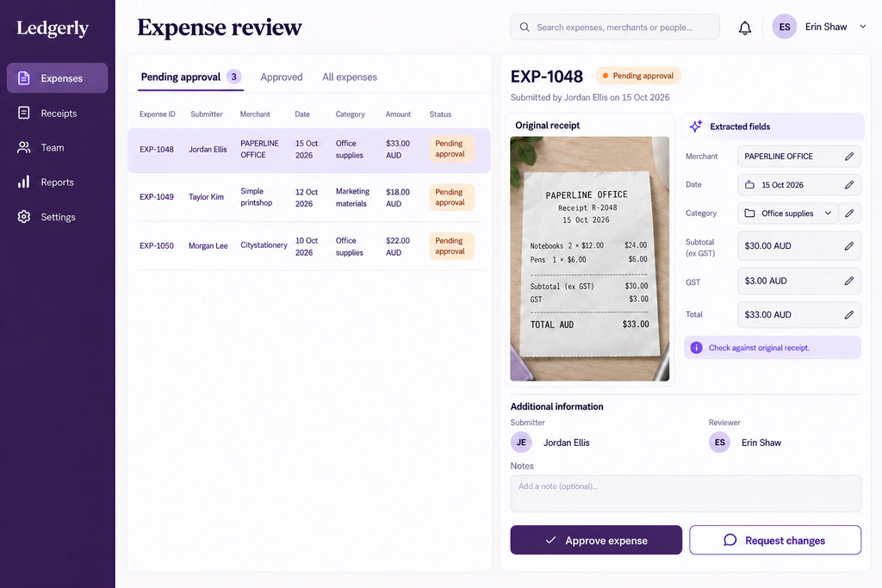Click the Settings gear icon
The width and height of the screenshot is (882, 588).
click(x=23, y=217)
